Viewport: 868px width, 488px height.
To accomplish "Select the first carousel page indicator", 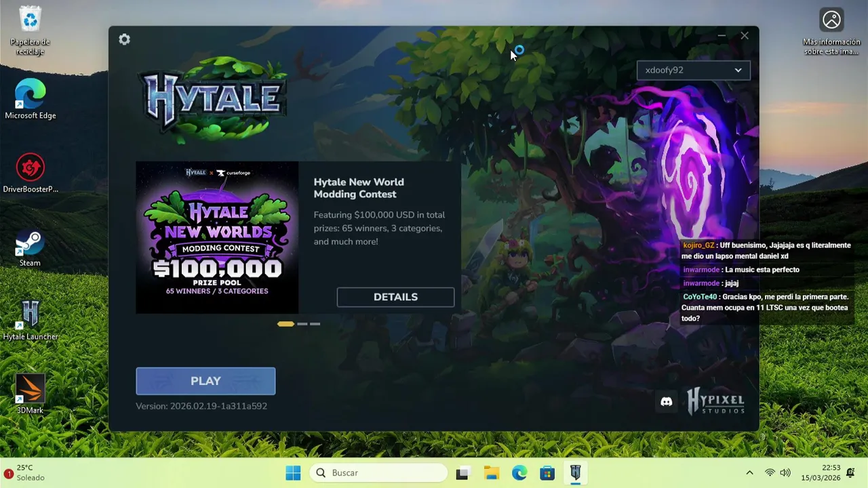I will coord(285,324).
